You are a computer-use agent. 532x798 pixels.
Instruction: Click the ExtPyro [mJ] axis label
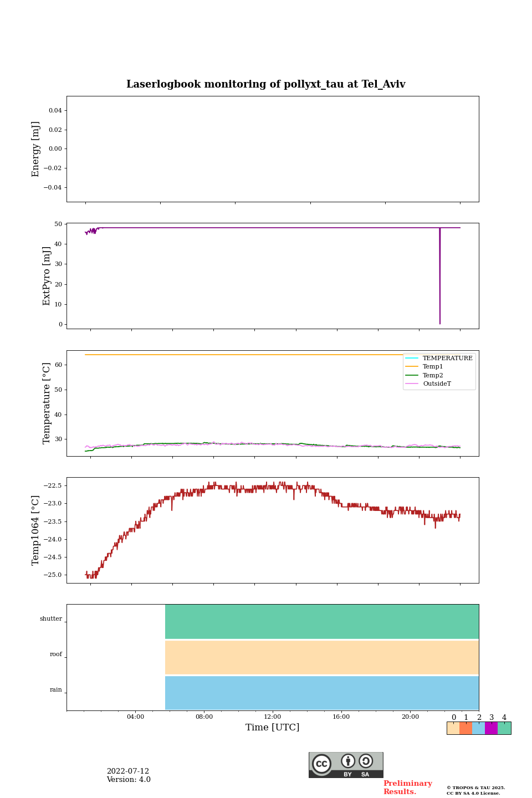pyautogui.click(x=47, y=276)
